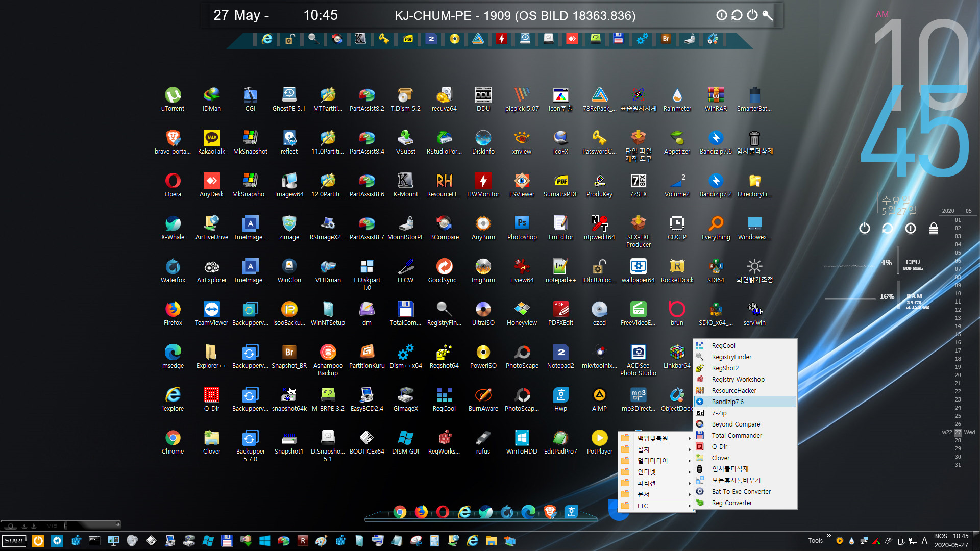The image size is (980, 551).
Task: Expand the 인터넷 folder submenu
Action: pyautogui.click(x=656, y=472)
